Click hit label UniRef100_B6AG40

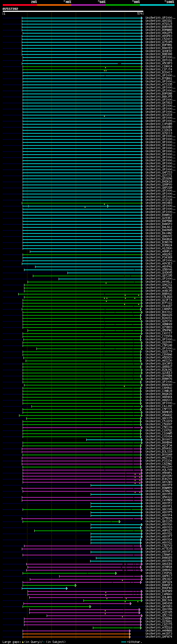(x=159, y=385)
